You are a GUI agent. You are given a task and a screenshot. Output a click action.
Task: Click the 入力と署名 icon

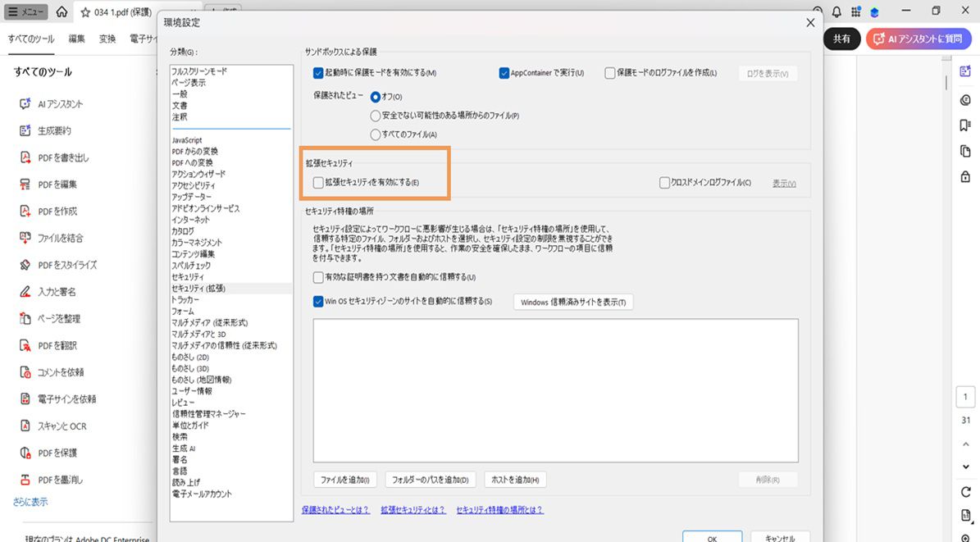pyautogui.click(x=25, y=291)
